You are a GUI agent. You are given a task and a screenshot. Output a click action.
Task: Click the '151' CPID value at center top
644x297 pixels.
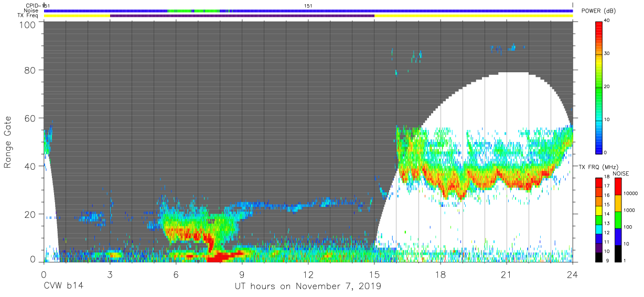308,5
